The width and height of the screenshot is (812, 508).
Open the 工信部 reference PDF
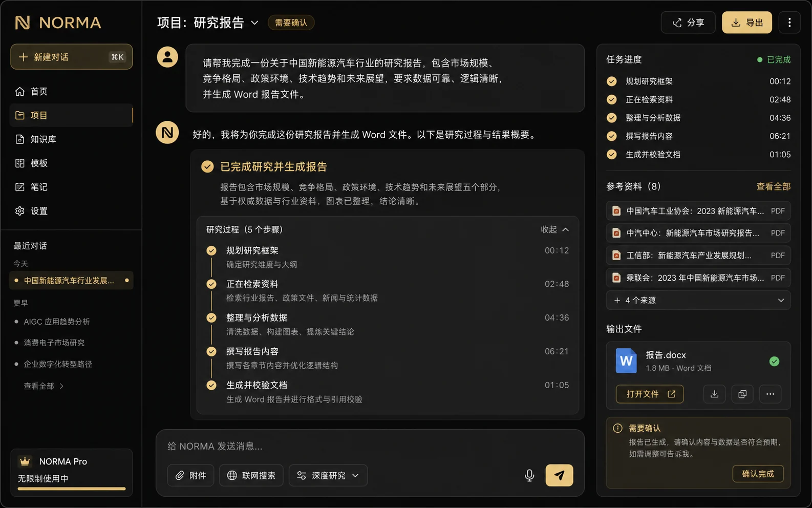[x=698, y=256]
